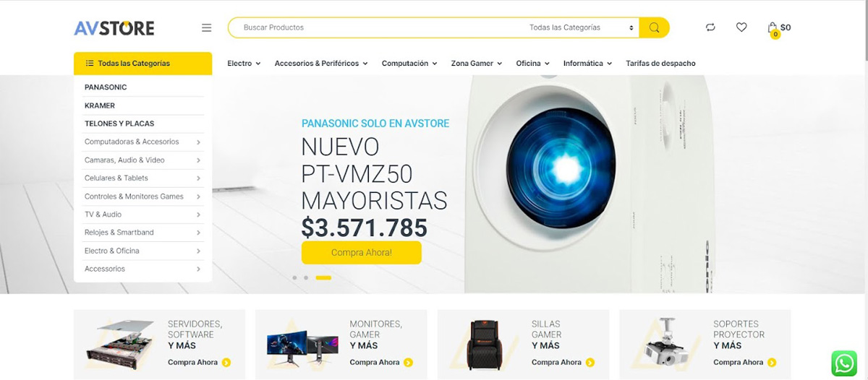Open the Tarifas de despacho menu item

(660, 64)
